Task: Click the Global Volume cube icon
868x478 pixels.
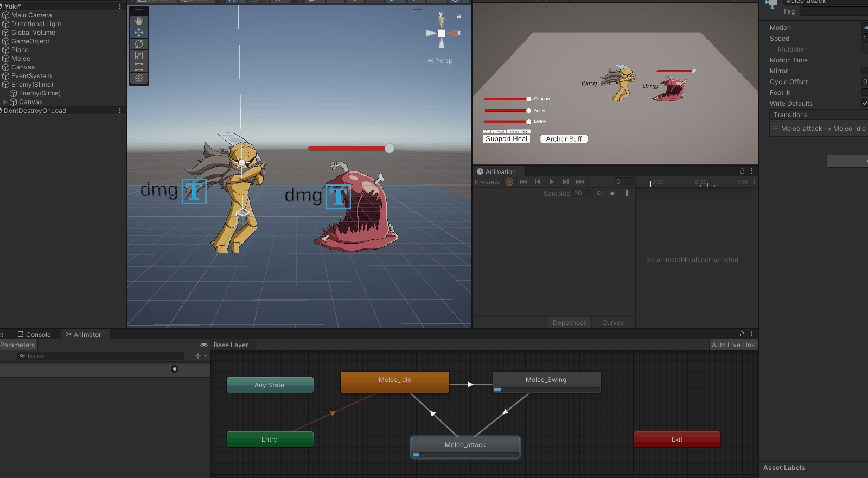Action: click(x=6, y=33)
